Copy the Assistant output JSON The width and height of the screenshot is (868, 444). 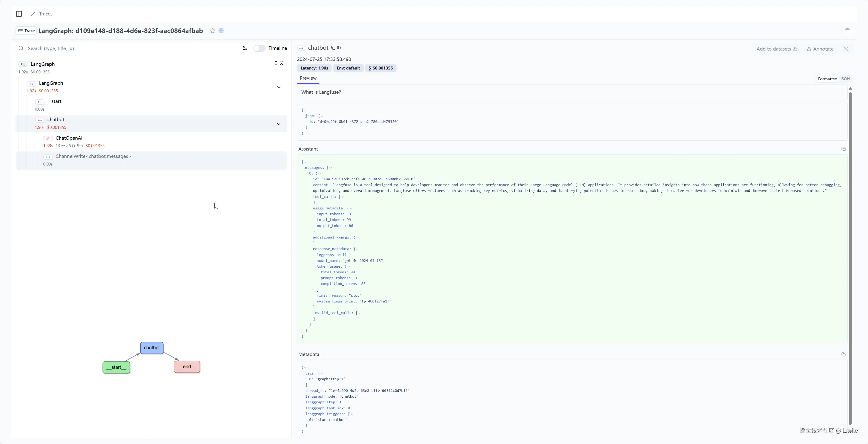point(844,149)
